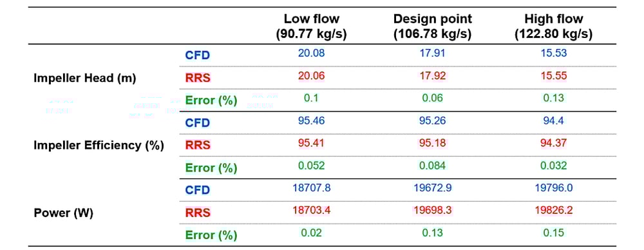Image resolution: width=644 pixels, height=250 pixels.
Task: Click the blue CFD label under Power
Action: 198,190
